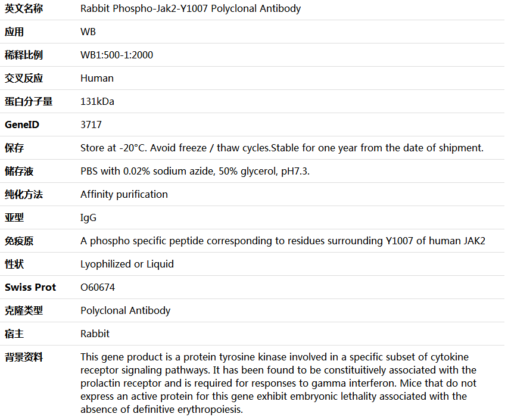The image size is (508, 420).
Task: Select the WB application value
Action: point(88,32)
